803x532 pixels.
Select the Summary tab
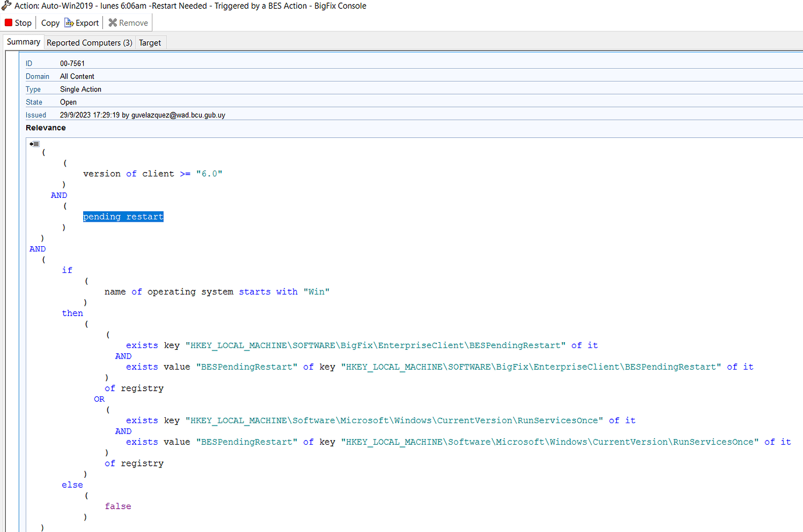point(23,41)
